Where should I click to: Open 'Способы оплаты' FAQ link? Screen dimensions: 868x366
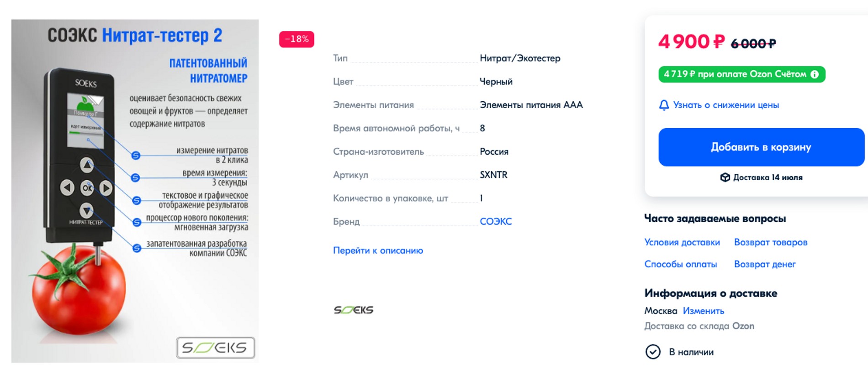[x=680, y=264]
